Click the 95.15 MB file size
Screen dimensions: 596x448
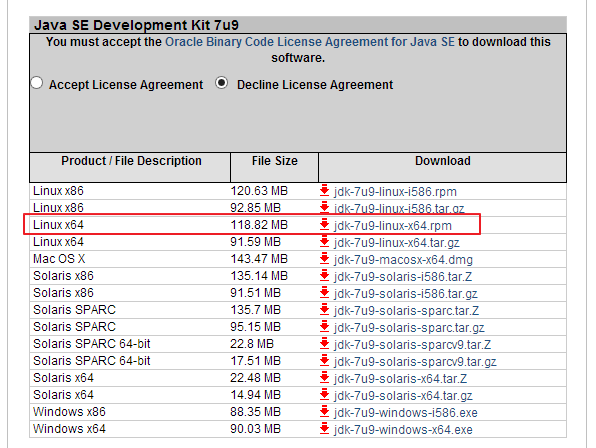(255, 327)
